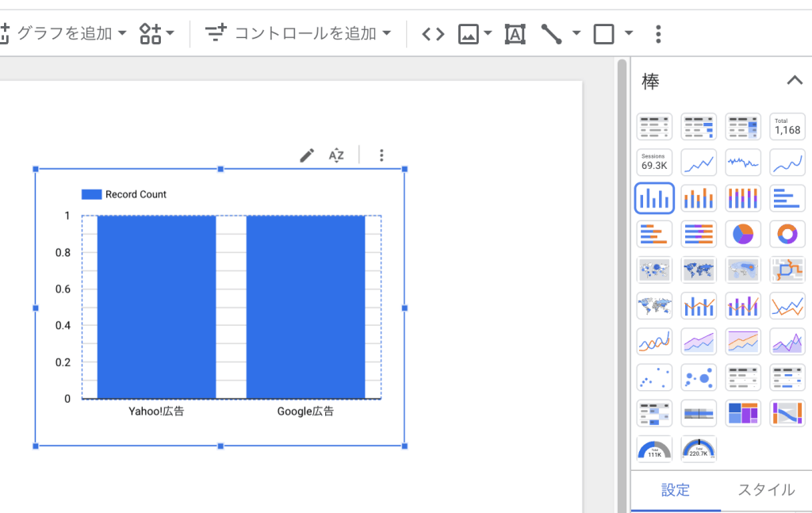
Task: Choose the pie chart type
Action: (x=743, y=234)
